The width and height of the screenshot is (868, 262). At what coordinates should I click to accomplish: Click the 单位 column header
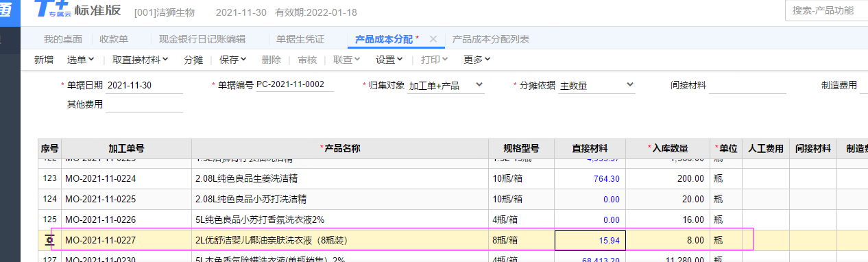click(726, 149)
